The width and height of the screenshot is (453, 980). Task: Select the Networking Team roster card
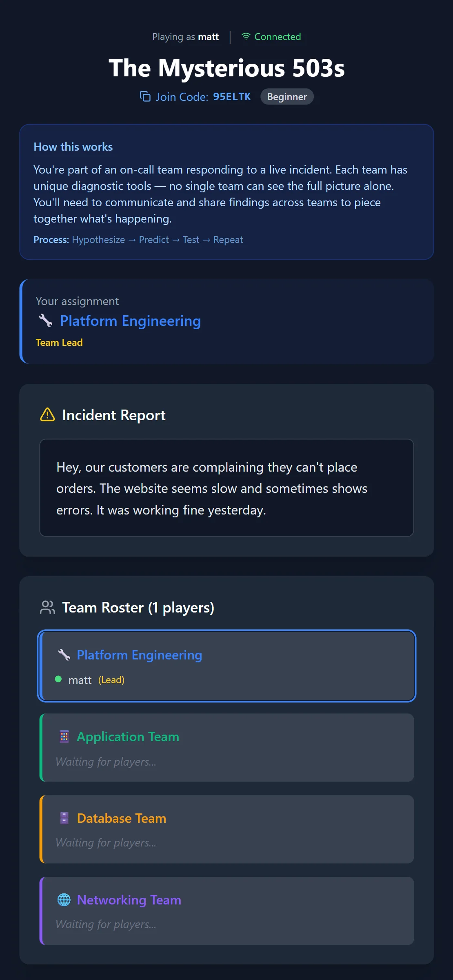[x=226, y=911]
